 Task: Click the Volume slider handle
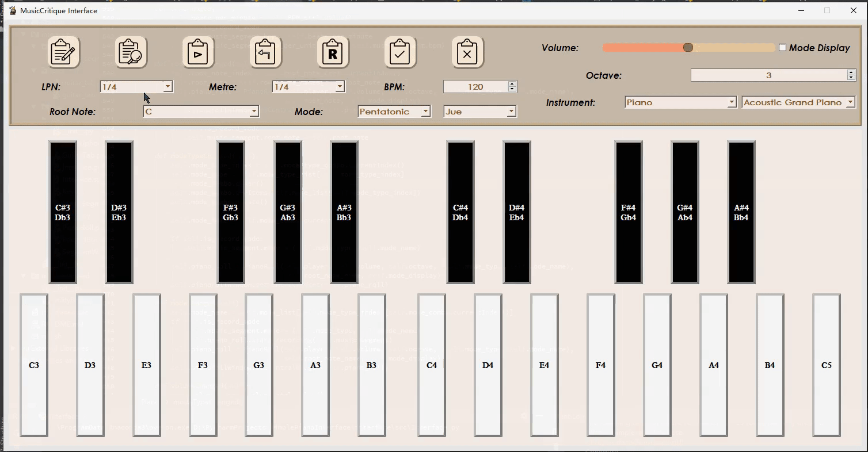(688, 48)
